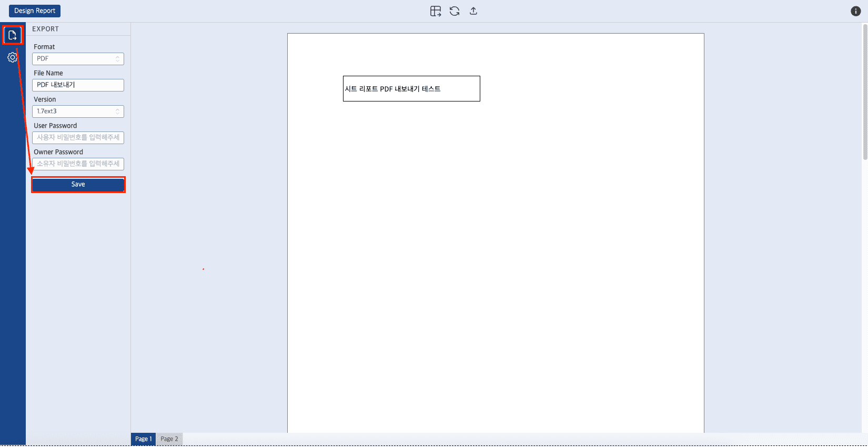Click the EXPORT panel header
868x447 pixels.
[46, 29]
